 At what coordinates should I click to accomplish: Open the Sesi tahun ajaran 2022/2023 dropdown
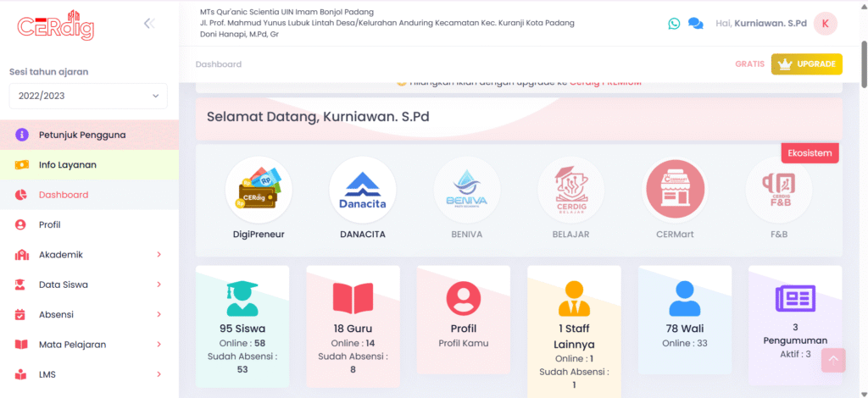coord(88,96)
